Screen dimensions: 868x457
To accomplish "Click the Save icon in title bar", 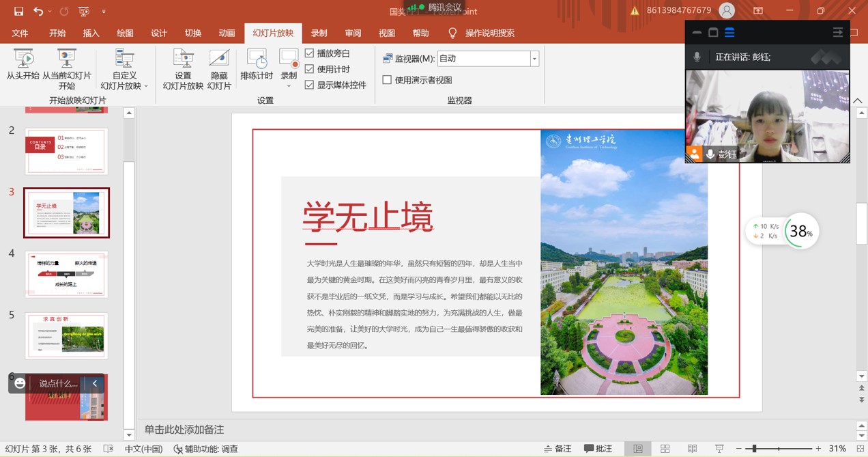I will pos(18,11).
